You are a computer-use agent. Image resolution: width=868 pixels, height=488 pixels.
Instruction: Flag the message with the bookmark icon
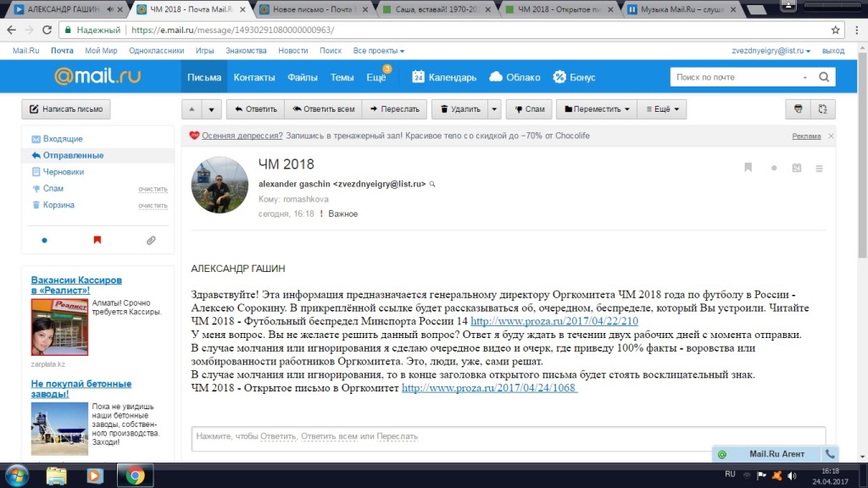point(748,168)
